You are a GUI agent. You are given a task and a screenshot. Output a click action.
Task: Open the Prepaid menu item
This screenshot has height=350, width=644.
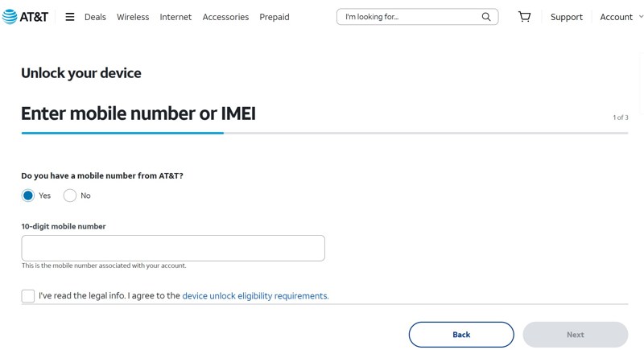tap(275, 17)
